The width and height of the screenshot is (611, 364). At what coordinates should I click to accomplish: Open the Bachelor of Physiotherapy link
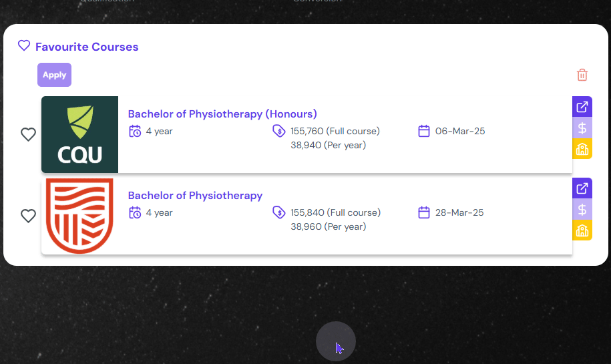[x=195, y=196]
